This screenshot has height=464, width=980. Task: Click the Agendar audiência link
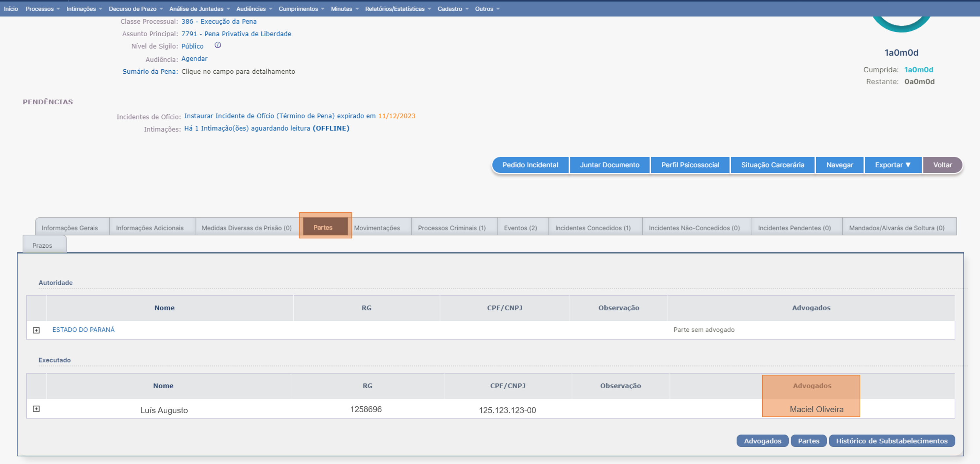pyautogui.click(x=194, y=58)
